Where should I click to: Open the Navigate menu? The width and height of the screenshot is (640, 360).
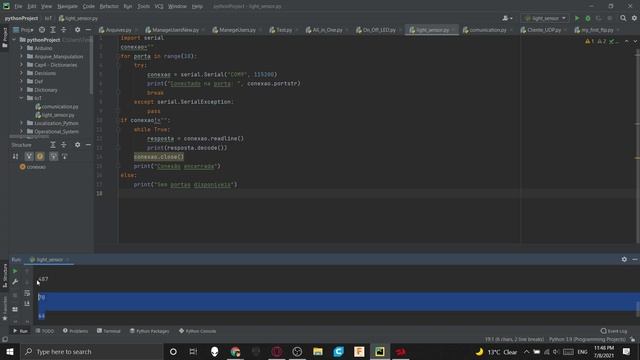[x=67, y=7]
